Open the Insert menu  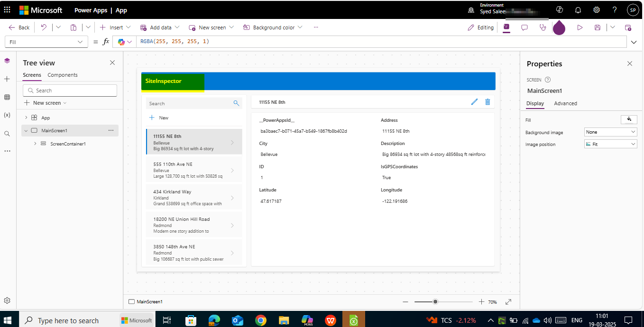tap(115, 27)
